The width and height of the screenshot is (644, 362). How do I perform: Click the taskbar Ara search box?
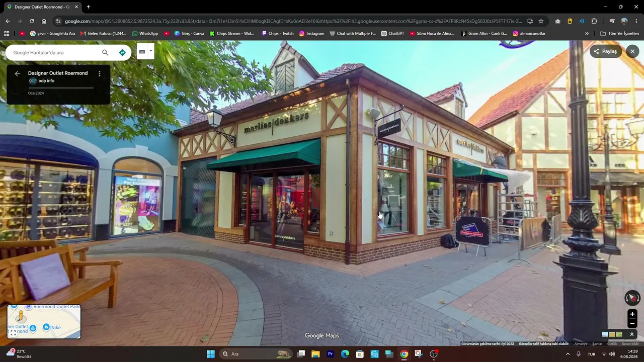pos(257,354)
